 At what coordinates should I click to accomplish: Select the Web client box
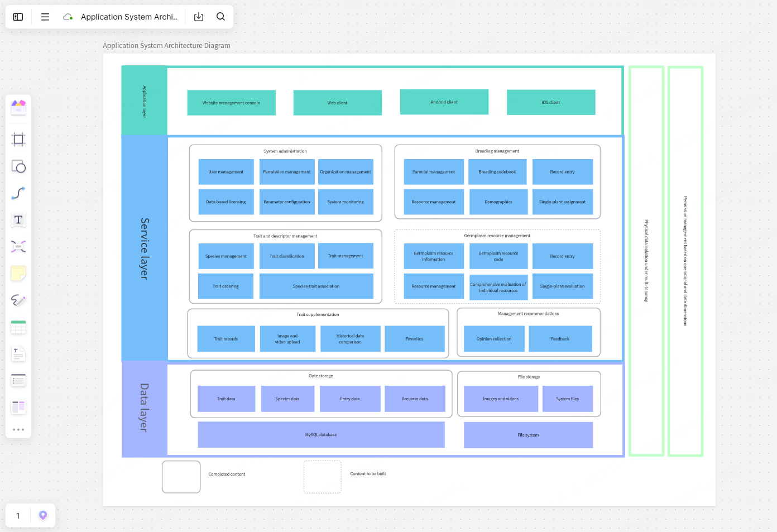(x=338, y=103)
